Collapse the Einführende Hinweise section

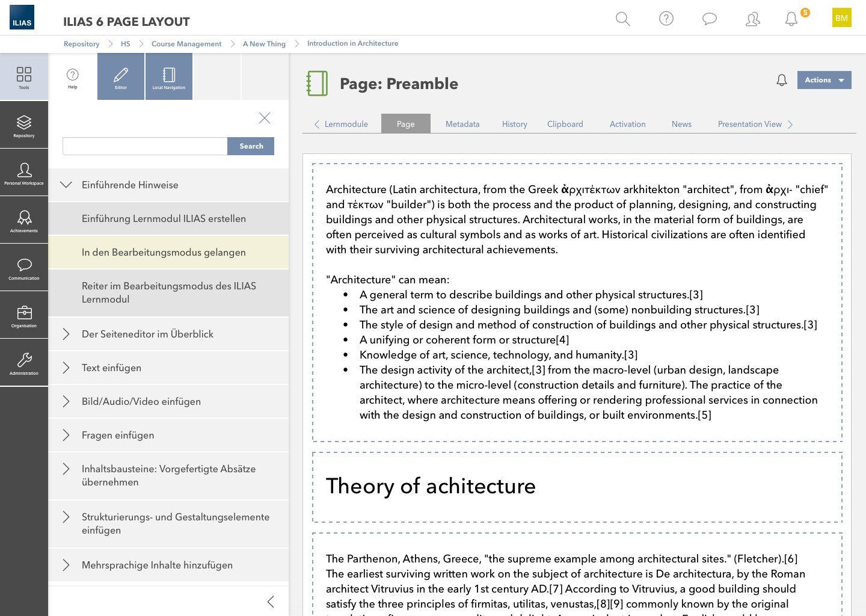click(x=66, y=185)
